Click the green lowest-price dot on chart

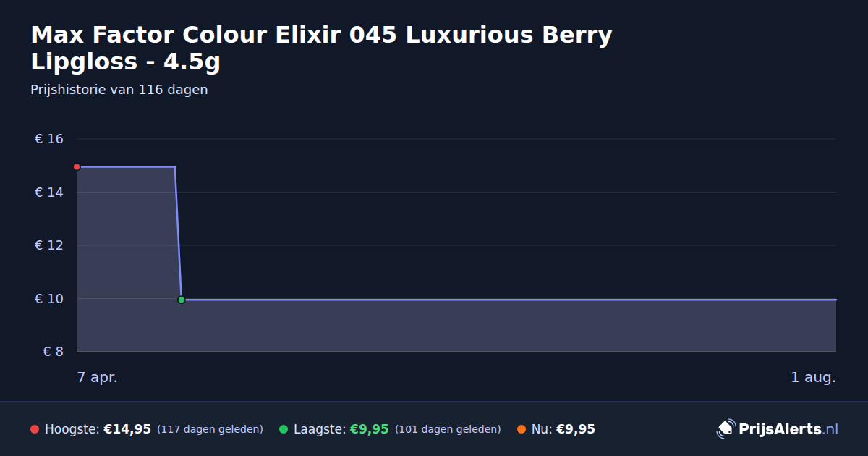tap(182, 300)
